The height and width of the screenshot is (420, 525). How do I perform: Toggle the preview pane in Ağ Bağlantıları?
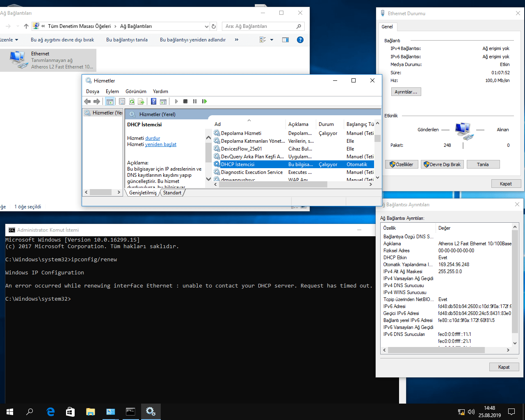pos(285,40)
